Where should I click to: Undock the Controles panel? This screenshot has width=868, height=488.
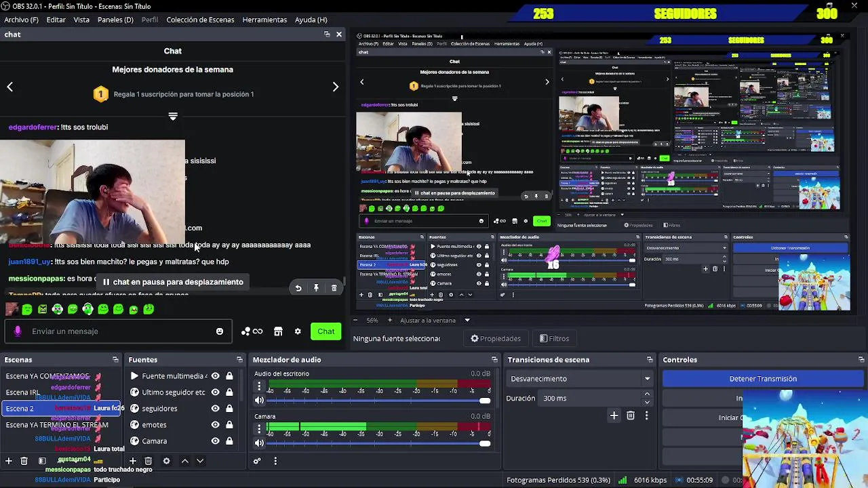coord(862,360)
